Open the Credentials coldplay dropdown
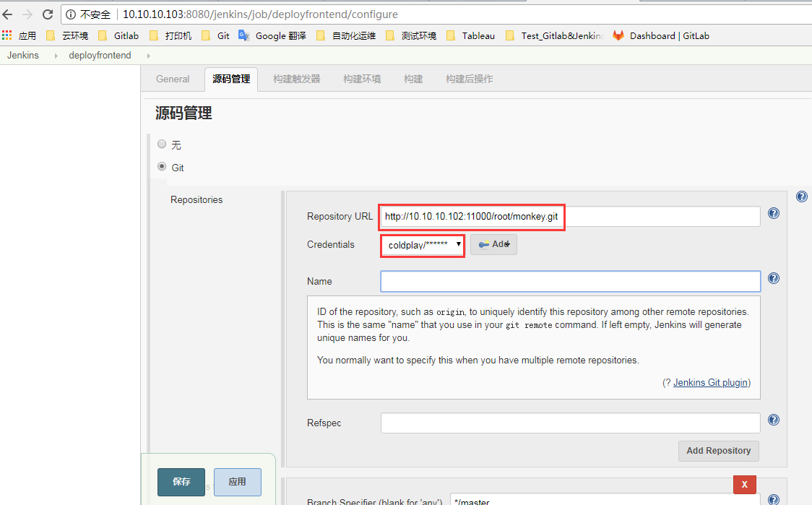 [423, 245]
